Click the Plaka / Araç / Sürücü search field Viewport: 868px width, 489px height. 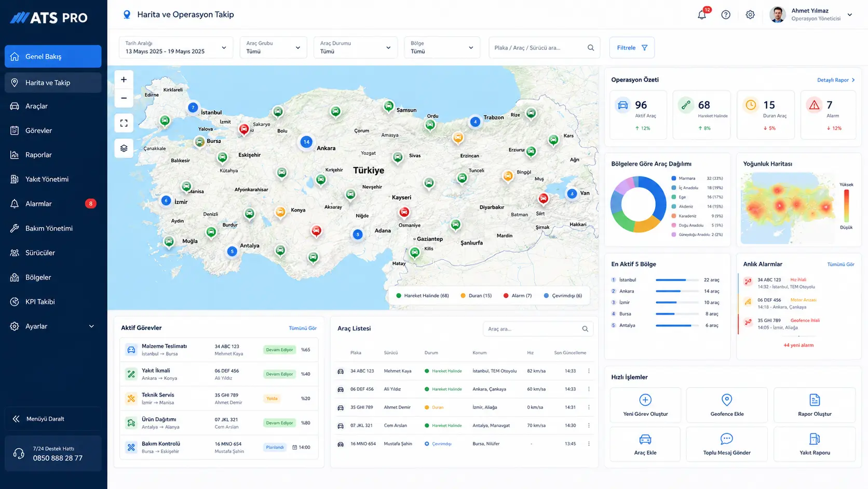click(x=545, y=47)
